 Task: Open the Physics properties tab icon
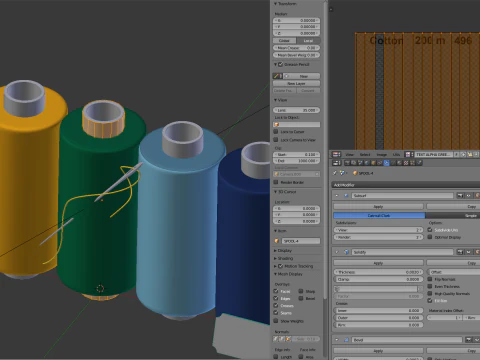click(x=419, y=163)
